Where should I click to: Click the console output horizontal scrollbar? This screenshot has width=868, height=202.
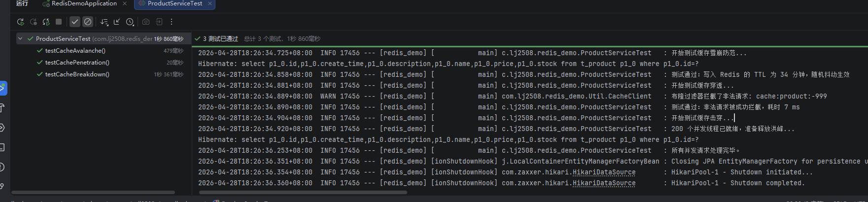click(303, 193)
